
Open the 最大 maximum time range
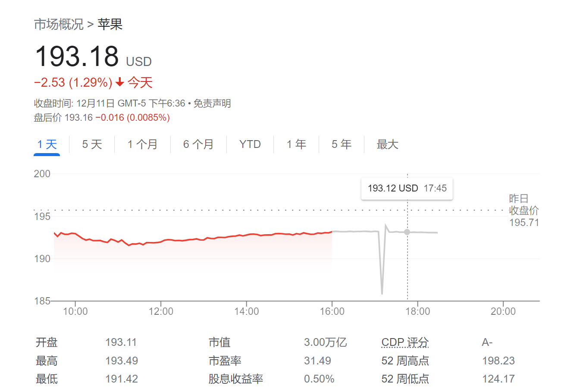[388, 144]
